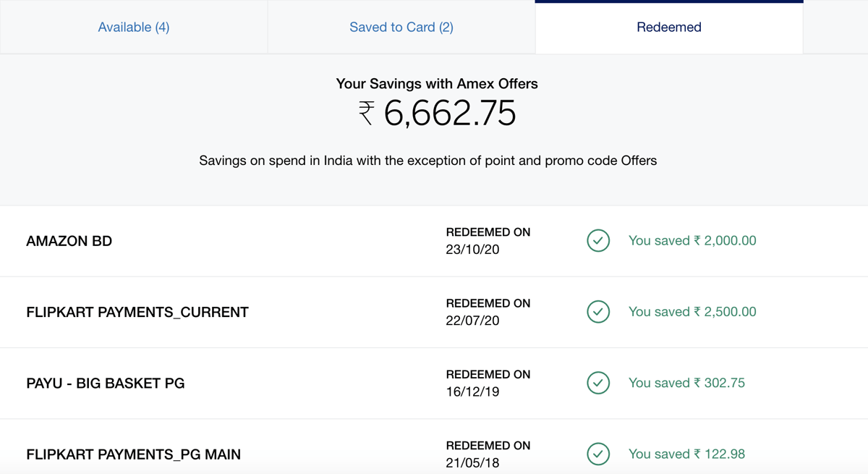Click the 'You saved ₹ 2,000.00' text
Viewport: 868px width, 474px height.
pos(692,241)
